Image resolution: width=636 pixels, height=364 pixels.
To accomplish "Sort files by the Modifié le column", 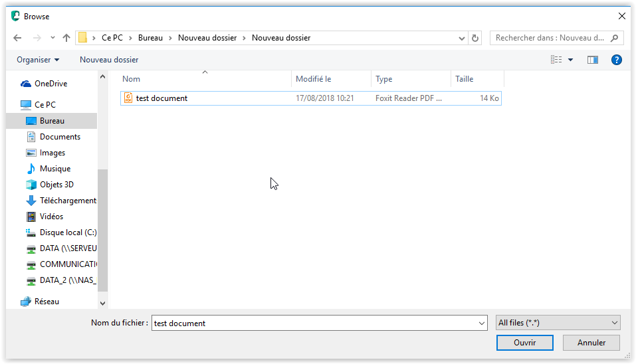I will [x=330, y=79].
